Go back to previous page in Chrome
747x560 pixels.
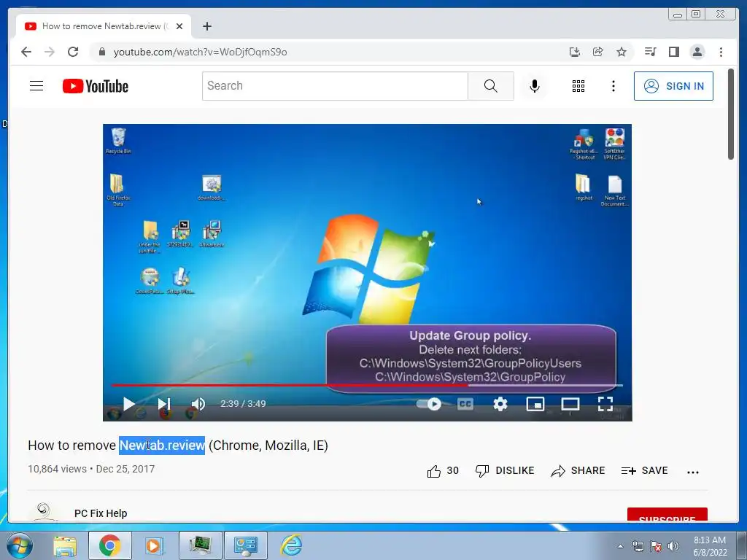[26, 52]
